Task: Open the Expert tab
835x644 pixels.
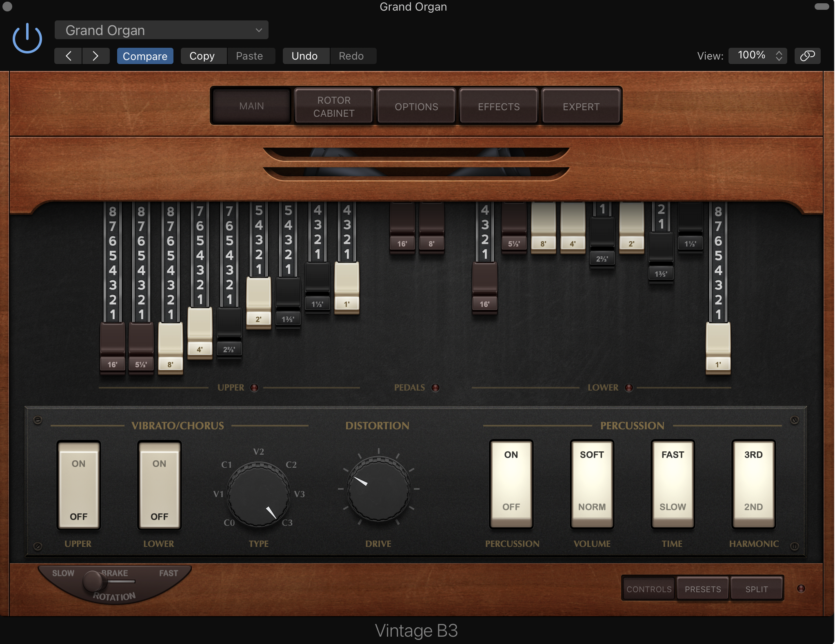Action: (x=581, y=107)
